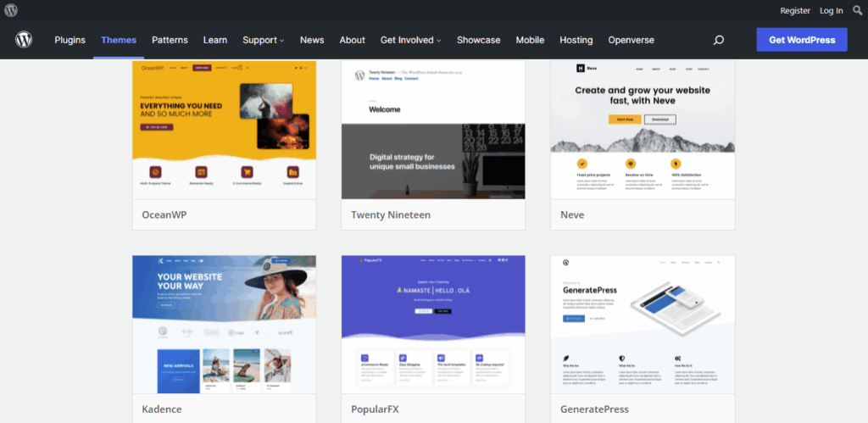Navigate to the Showcase page
The width and height of the screenshot is (868, 423).
click(478, 40)
